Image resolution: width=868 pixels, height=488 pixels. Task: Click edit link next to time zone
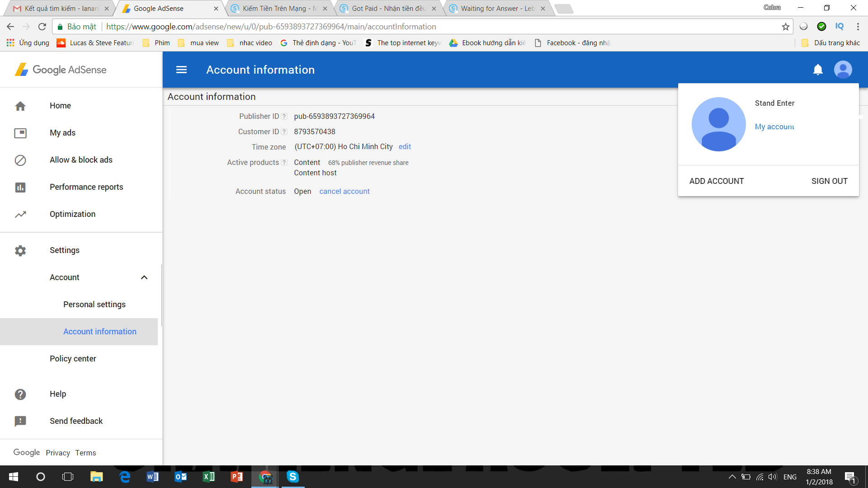coord(405,147)
